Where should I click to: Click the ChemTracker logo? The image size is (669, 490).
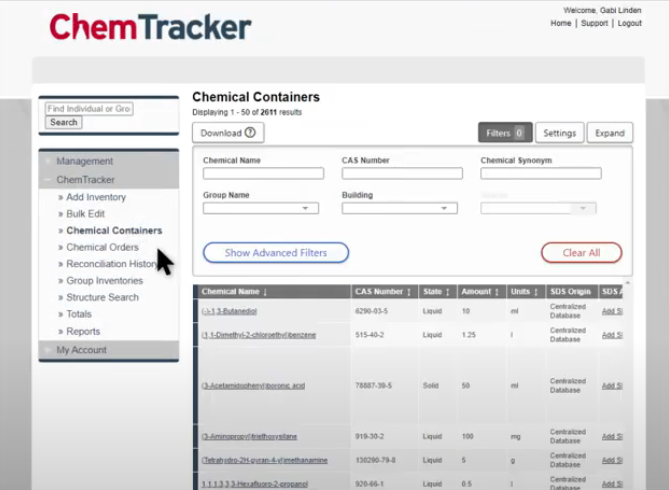150,26
